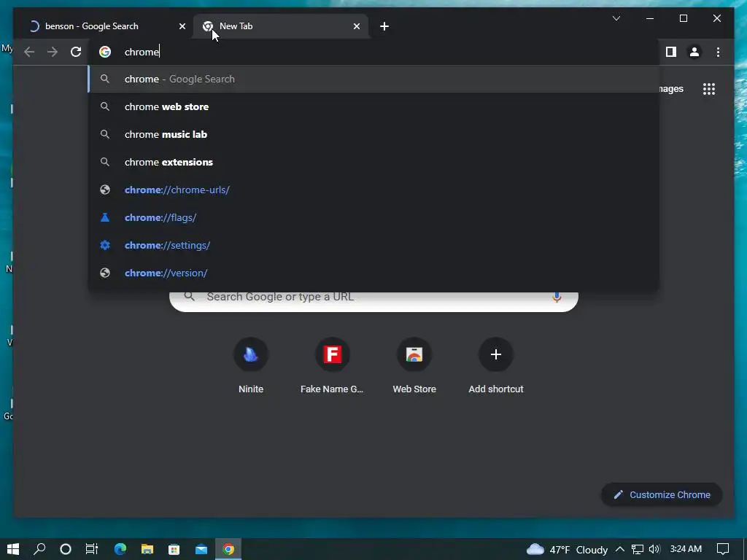This screenshot has height=560, width=747.
Task: Open chrome://settings/ suggestion
Action: pos(374,245)
